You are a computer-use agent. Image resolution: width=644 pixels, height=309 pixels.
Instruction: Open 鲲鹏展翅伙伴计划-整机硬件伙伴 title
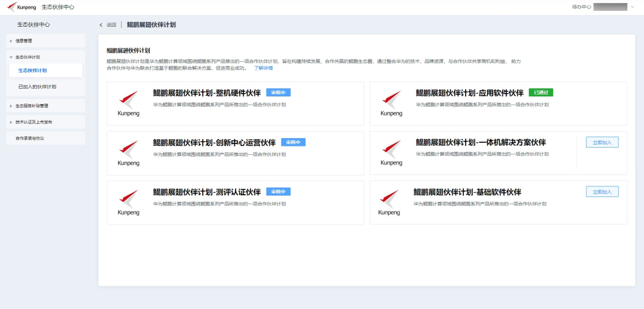tap(207, 93)
